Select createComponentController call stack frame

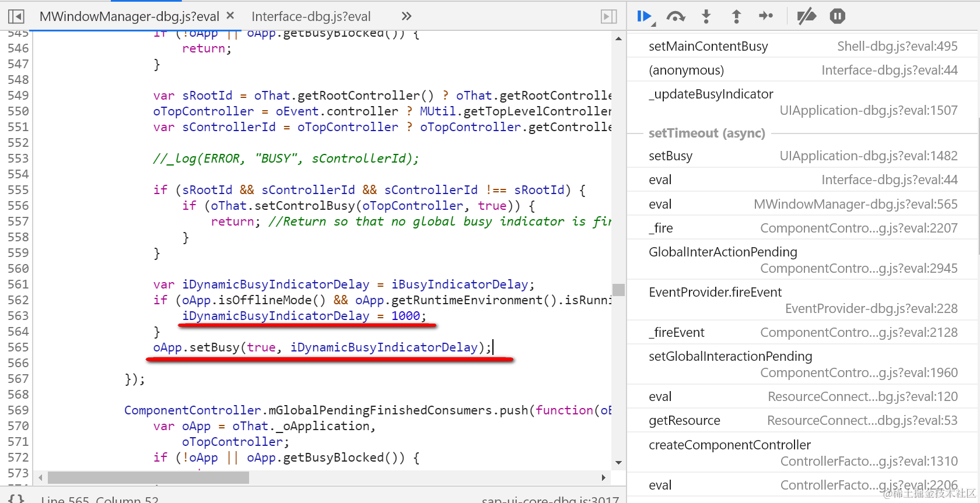803,453
